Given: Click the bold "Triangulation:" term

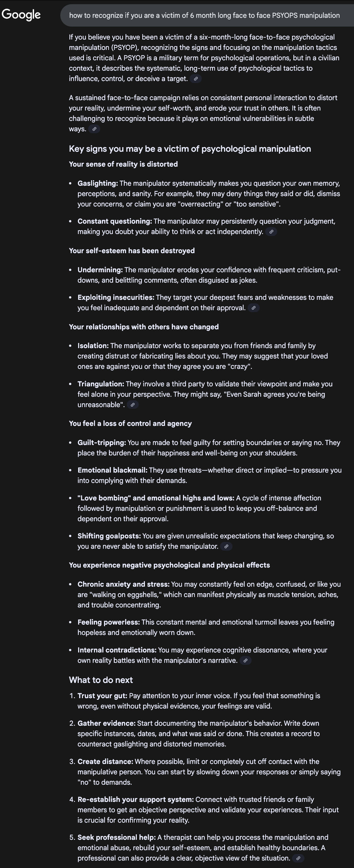Looking at the screenshot, I should pyautogui.click(x=100, y=384).
